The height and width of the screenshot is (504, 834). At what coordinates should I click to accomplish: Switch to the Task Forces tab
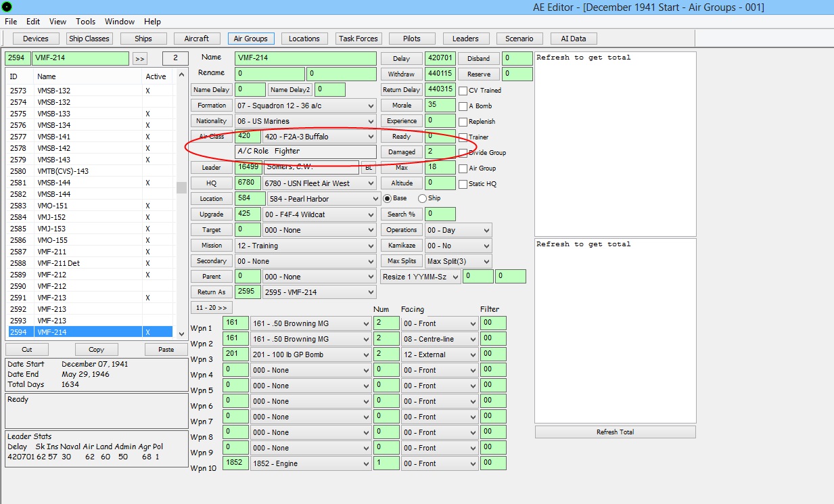pyautogui.click(x=359, y=39)
